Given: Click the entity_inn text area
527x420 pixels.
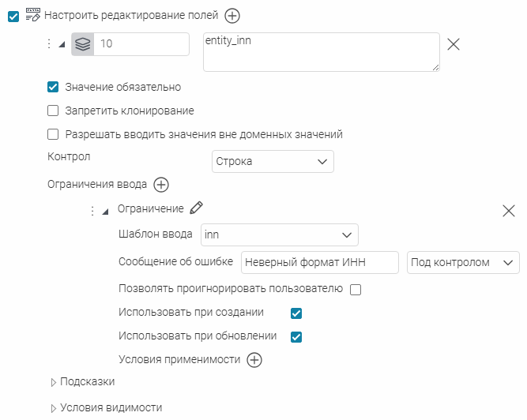Looking at the screenshot, I should pos(321,52).
